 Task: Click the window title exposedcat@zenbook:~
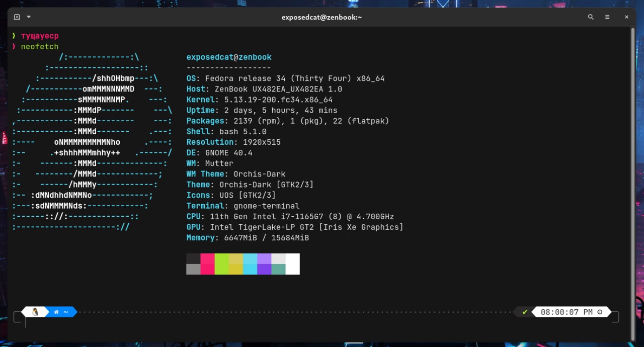coord(321,17)
